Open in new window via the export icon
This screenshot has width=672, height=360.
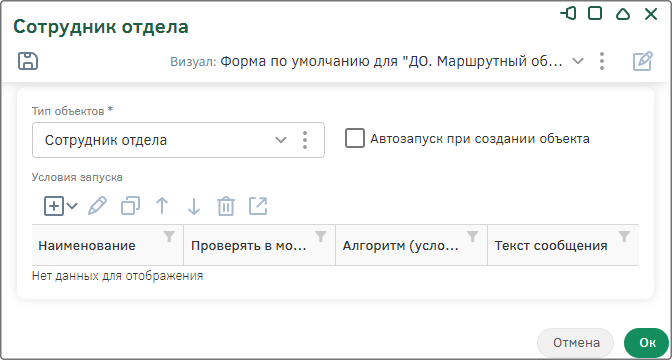258,206
